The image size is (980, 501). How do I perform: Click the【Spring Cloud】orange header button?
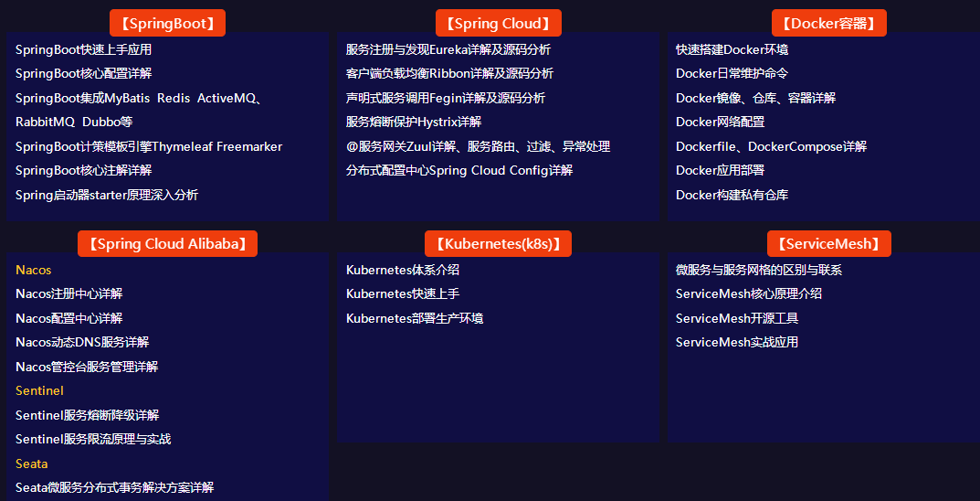(x=498, y=24)
